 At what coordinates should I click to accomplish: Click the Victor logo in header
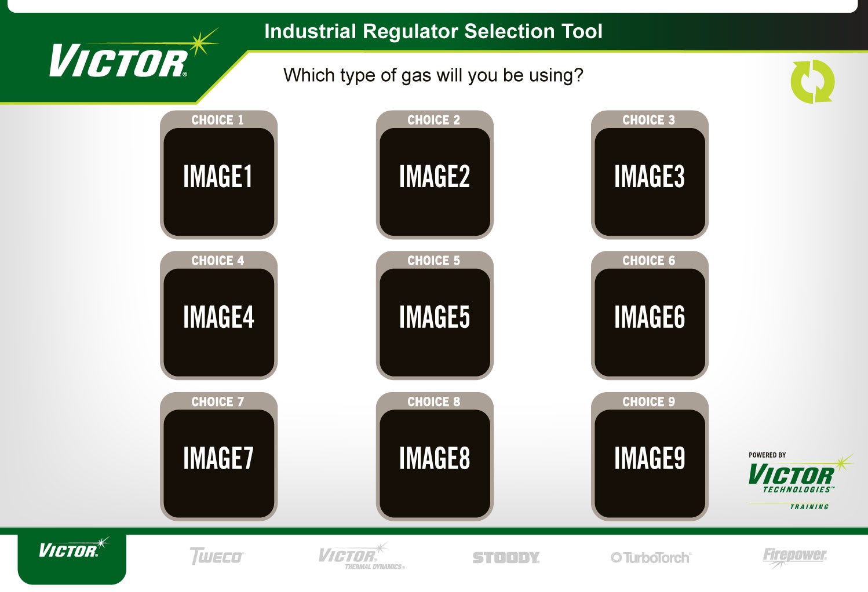(119, 60)
